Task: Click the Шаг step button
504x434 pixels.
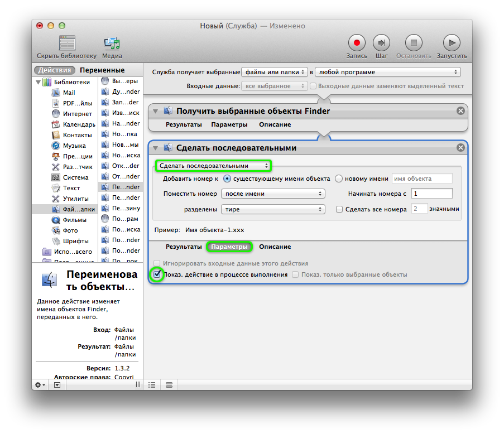Action: click(382, 42)
